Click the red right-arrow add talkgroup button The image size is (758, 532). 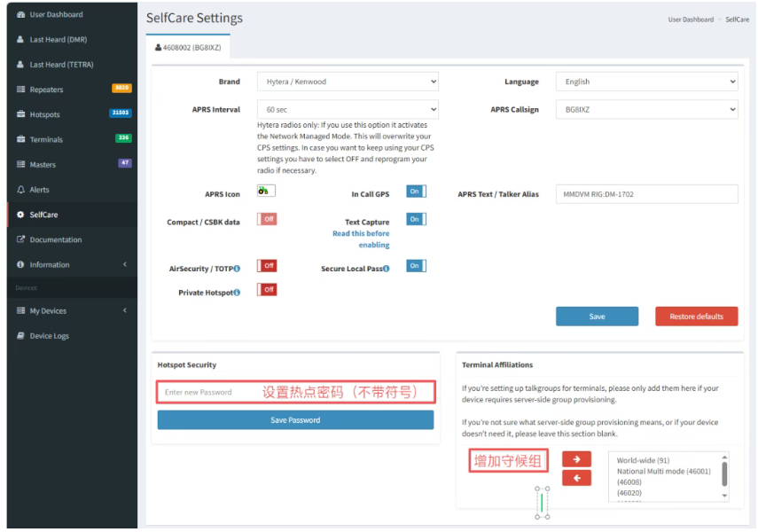(x=576, y=458)
